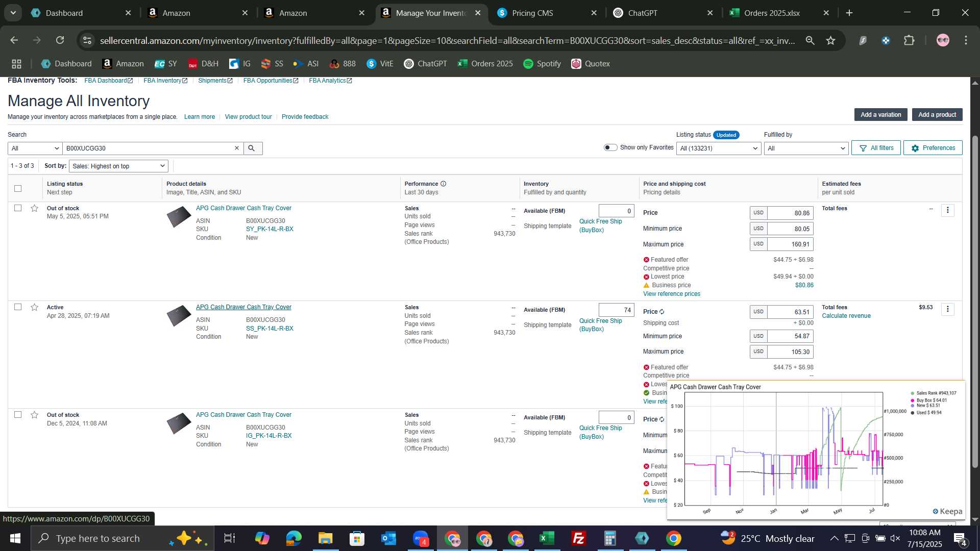
Task: Open the SKU link SS_PK-14L-R-BX
Action: pyautogui.click(x=269, y=329)
